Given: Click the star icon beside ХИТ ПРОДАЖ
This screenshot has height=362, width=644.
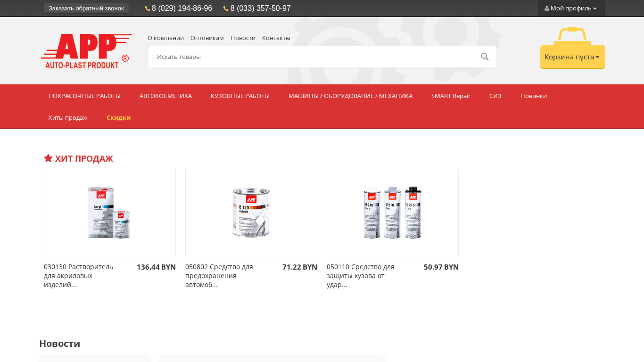Looking at the screenshot, I should tap(48, 158).
